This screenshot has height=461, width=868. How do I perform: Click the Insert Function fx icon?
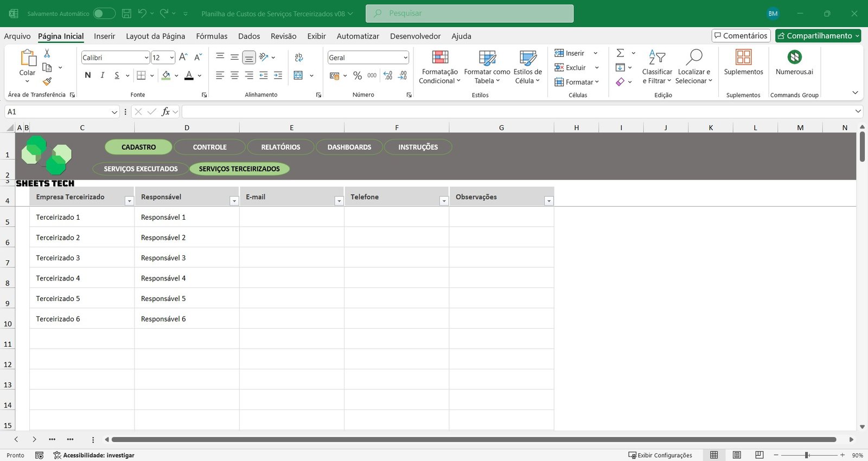coord(165,112)
